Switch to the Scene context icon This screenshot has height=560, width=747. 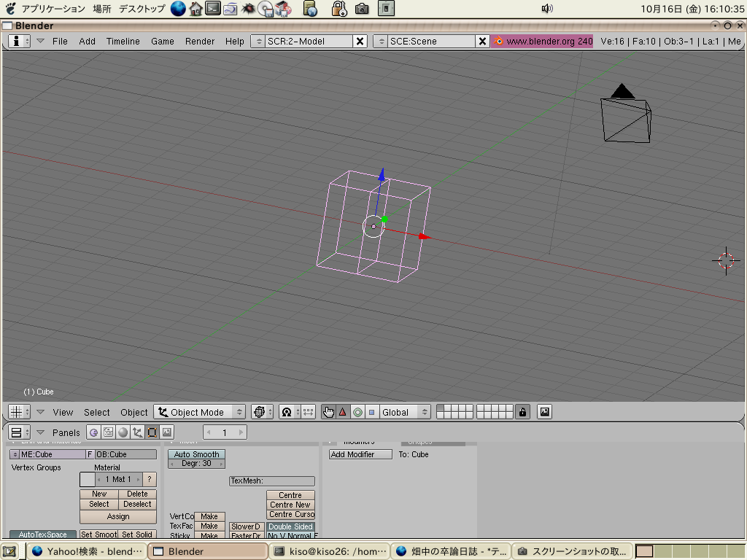[167, 432]
